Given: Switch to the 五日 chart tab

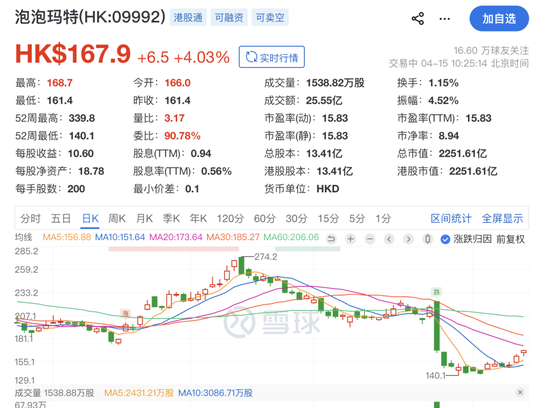Looking at the screenshot, I should 61,219.
